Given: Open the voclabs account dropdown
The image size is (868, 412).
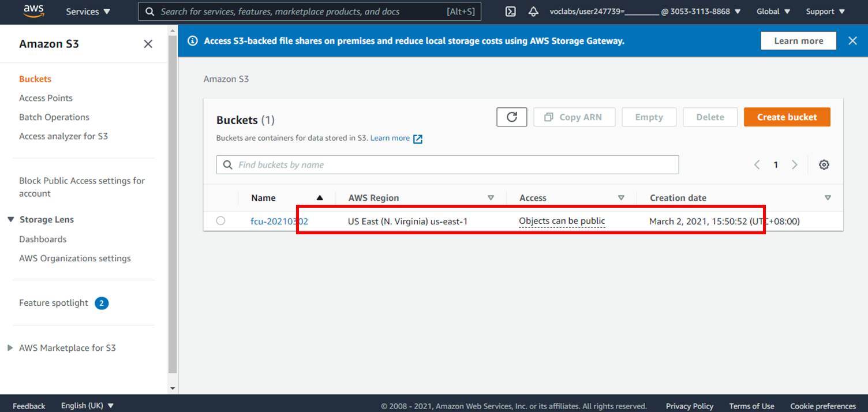Looking at the screenshot, I should point(645,12).
